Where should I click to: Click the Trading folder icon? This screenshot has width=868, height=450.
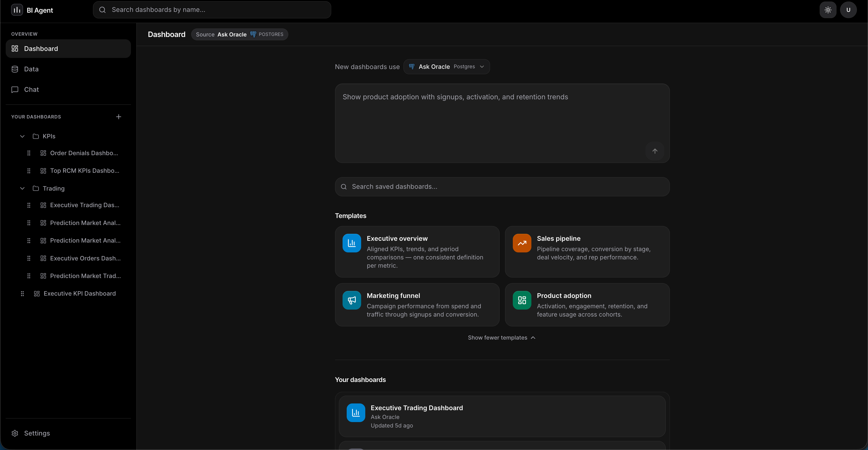[x=36, y=188]
